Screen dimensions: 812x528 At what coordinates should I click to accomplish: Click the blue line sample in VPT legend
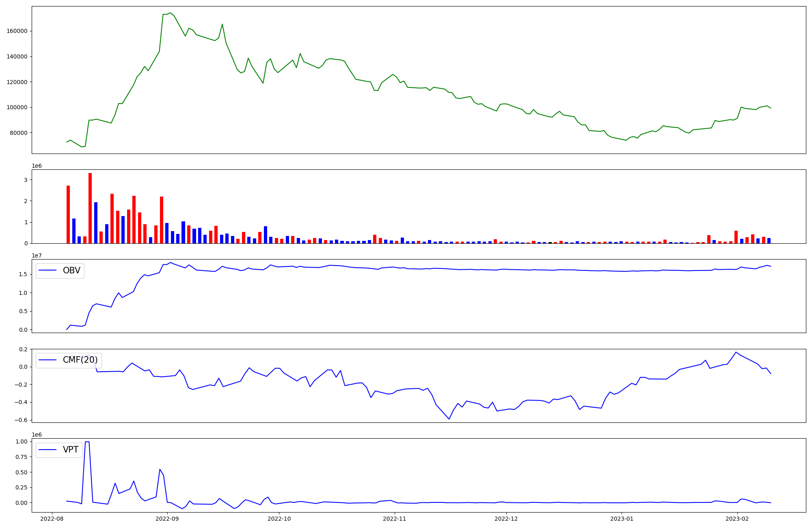(x=48, y=450)
